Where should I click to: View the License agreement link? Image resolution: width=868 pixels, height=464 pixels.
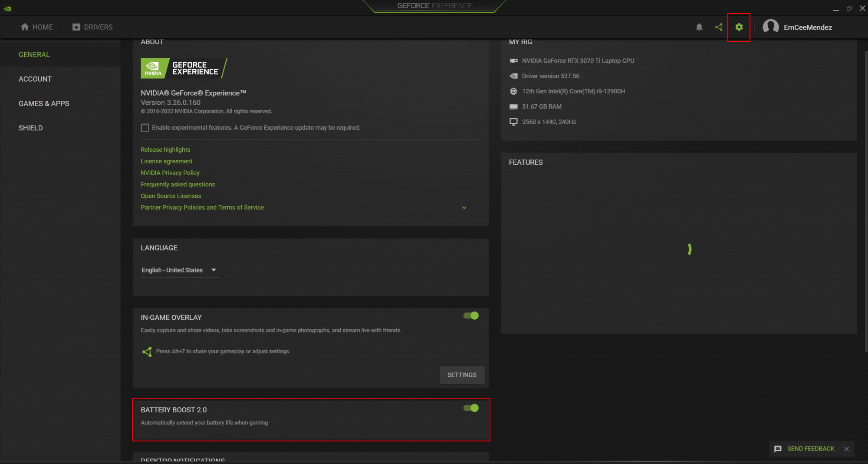(x=167, y=161)
